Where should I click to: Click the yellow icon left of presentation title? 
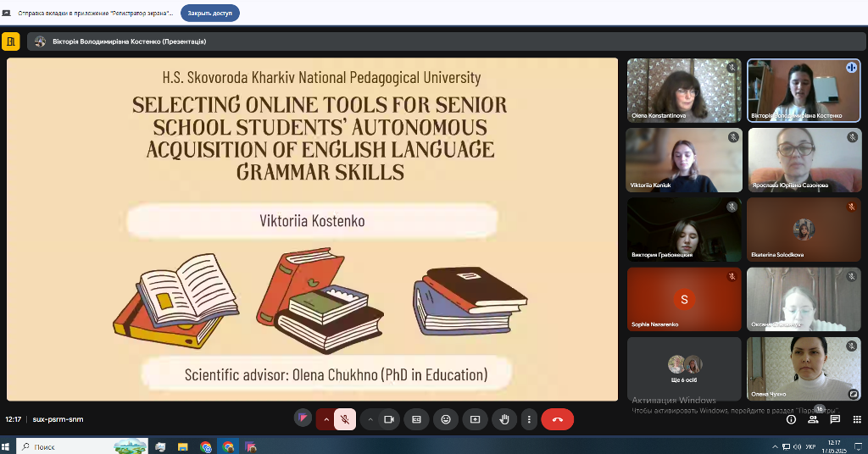point(10,42)
